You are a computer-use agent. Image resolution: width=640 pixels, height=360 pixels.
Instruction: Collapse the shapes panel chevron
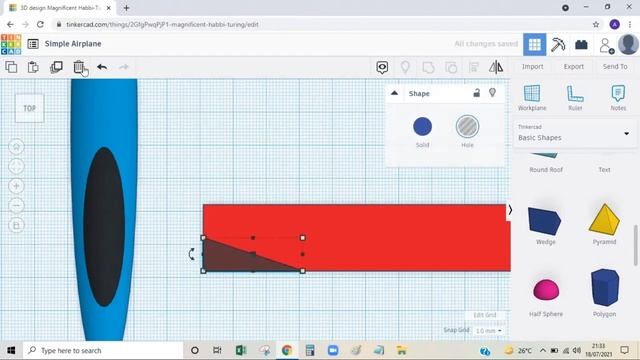pyautogui.click(x=510, y=210)
